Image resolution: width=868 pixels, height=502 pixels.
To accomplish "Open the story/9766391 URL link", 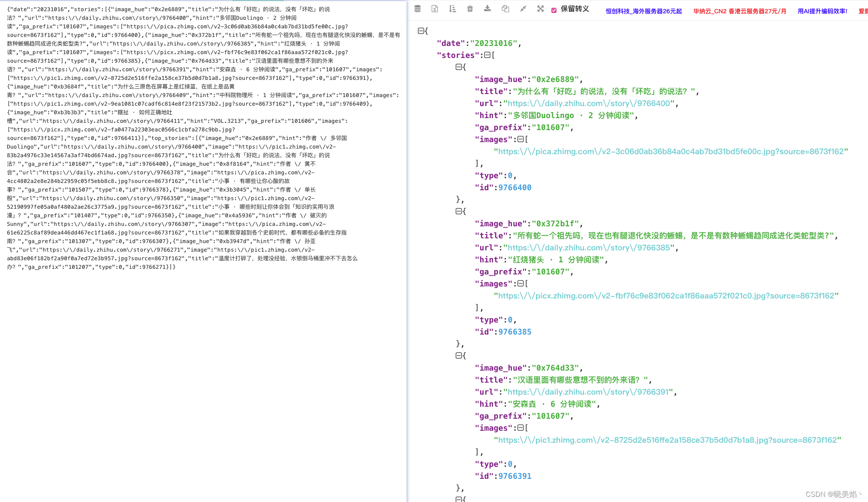I will pos(588,392).
